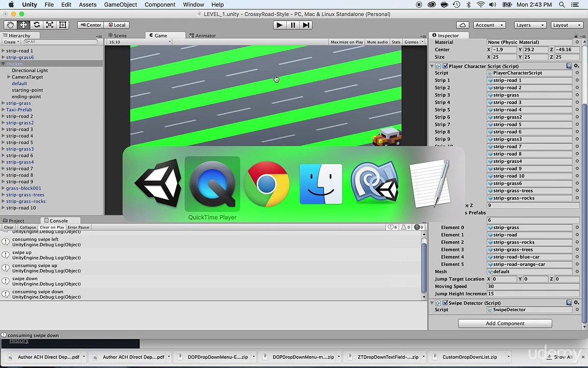Choose MonoDevelop-Unity in app switcher
588x368 pixels.
tap(375, 183)
